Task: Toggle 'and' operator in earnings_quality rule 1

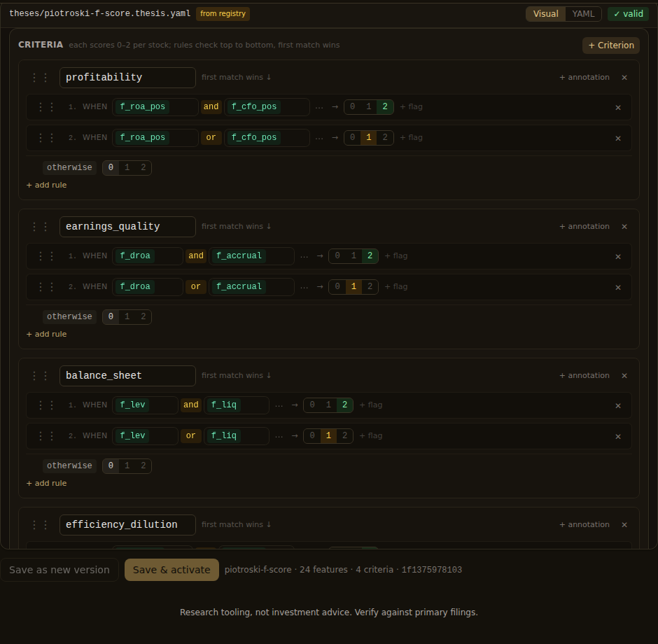Action: click(196, 256)
